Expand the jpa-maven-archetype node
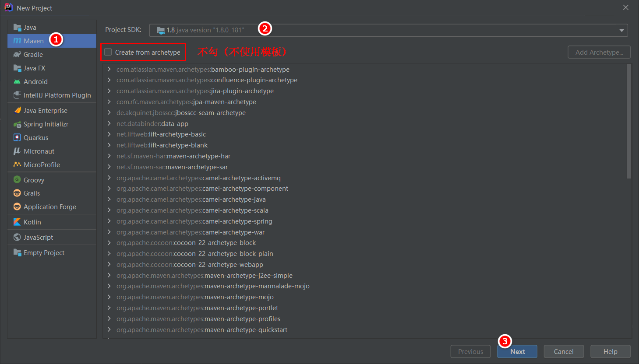This screenshot has width=639, height=364. tap(109, 102)
